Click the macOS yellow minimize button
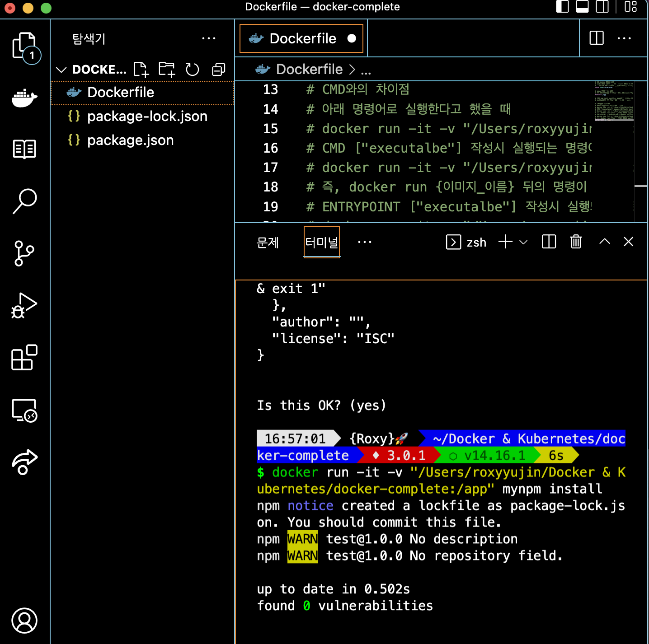This screenshot has width=649, height=644. (28, 8)
